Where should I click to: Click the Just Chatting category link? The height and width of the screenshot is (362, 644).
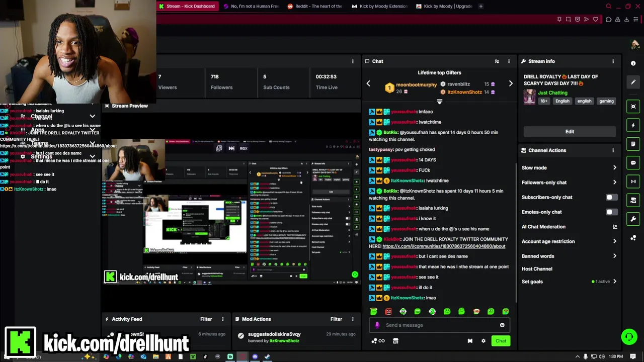(552, 93)
